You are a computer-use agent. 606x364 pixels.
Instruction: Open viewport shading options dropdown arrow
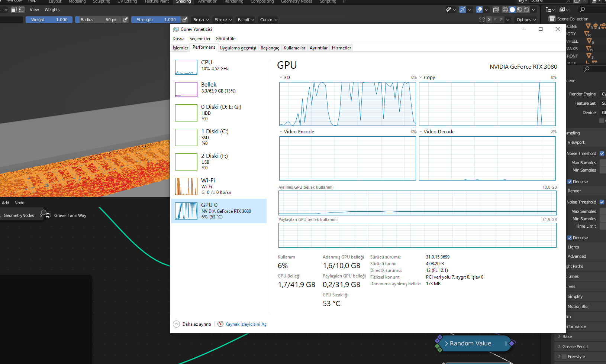534,10
